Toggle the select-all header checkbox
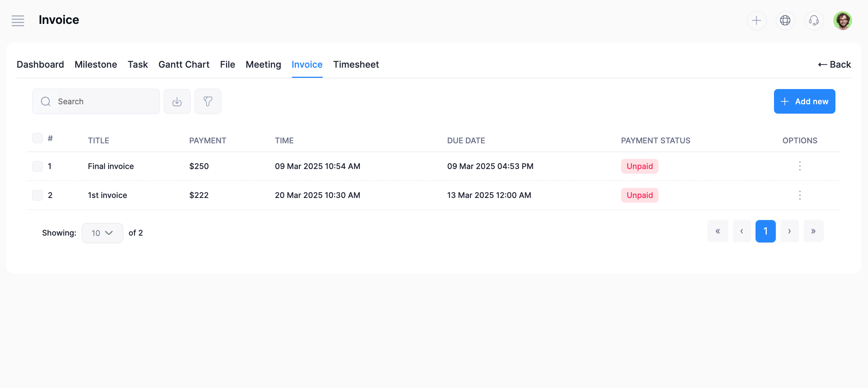 (x=37, y=138)
